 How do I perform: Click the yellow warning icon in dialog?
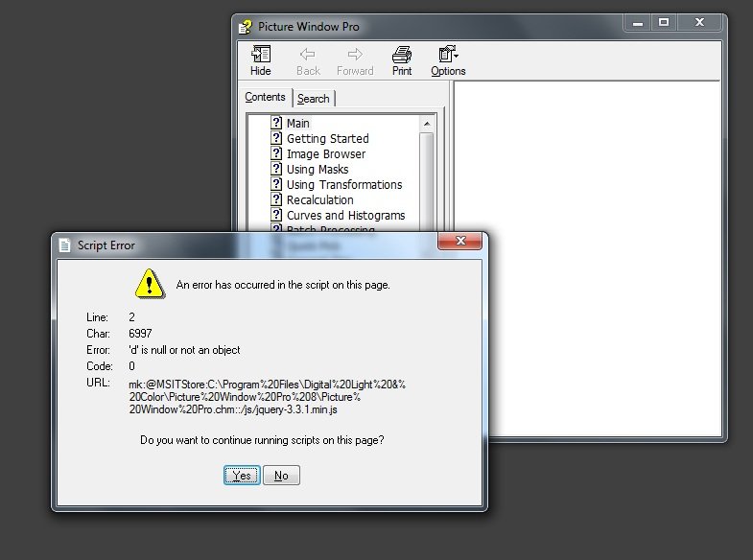[x=150, y=284]
